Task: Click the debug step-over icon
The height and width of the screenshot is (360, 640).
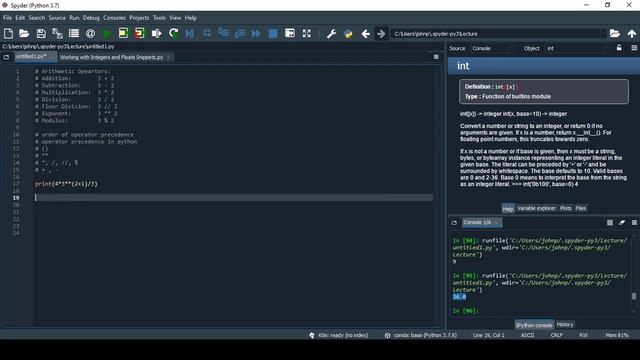Action: (x=207, y=33)
